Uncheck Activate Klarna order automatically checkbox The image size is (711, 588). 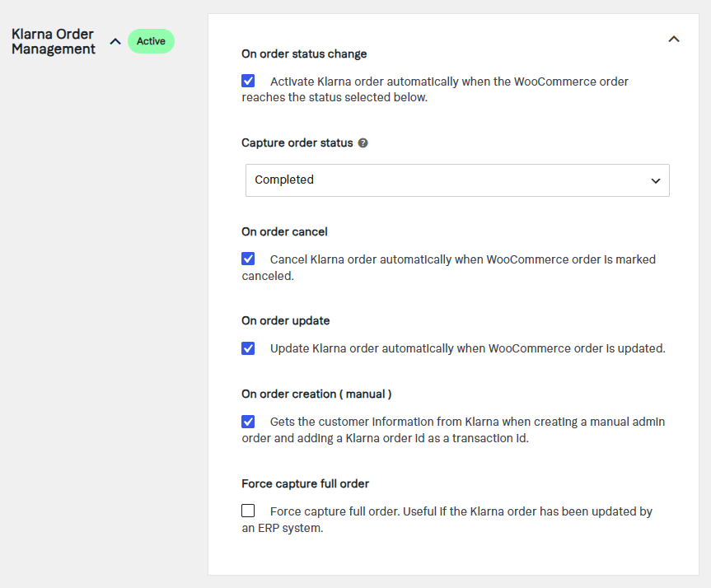(248, 82)
